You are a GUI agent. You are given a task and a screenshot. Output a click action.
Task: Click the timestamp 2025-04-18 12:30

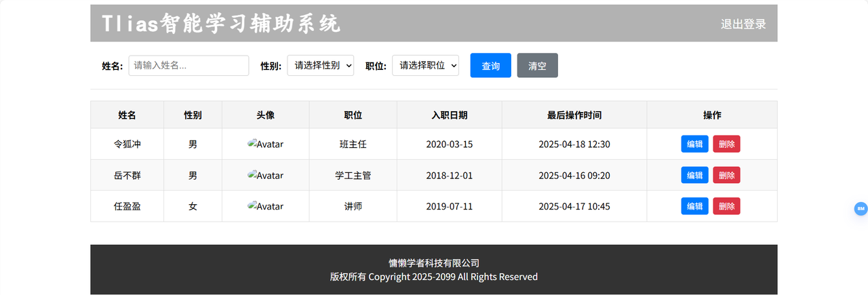tap(574, 144)
